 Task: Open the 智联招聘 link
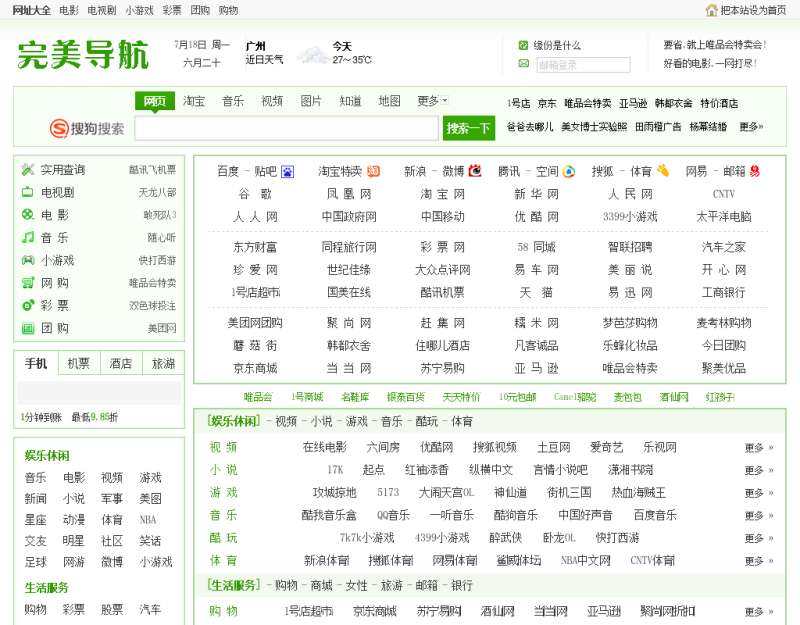coord(630,247)
